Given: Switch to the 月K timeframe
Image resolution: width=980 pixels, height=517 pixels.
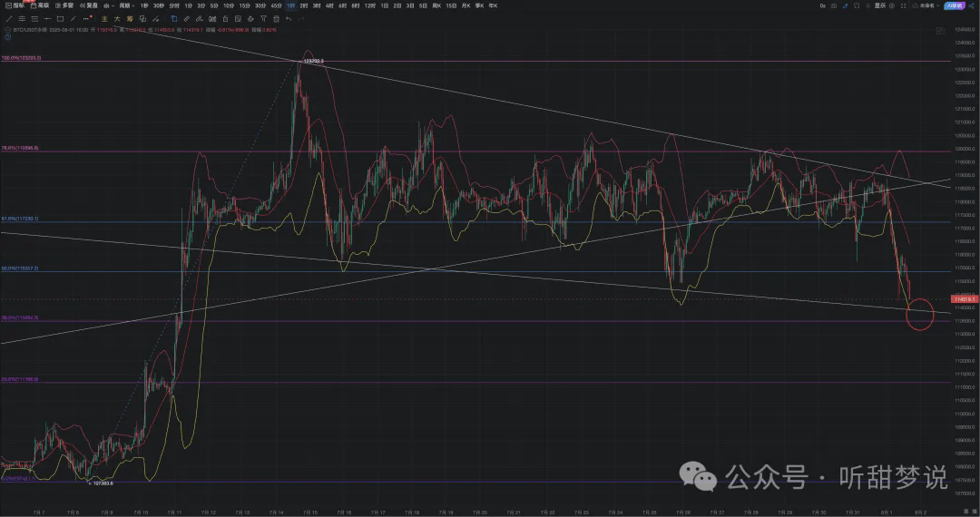Looking at the screenshot, I should coord(465,5).
